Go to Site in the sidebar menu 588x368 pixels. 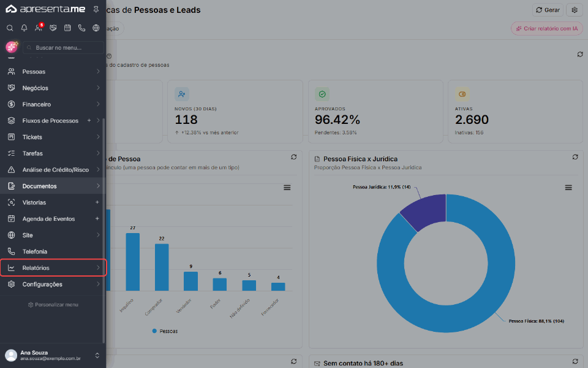(53, 235)
